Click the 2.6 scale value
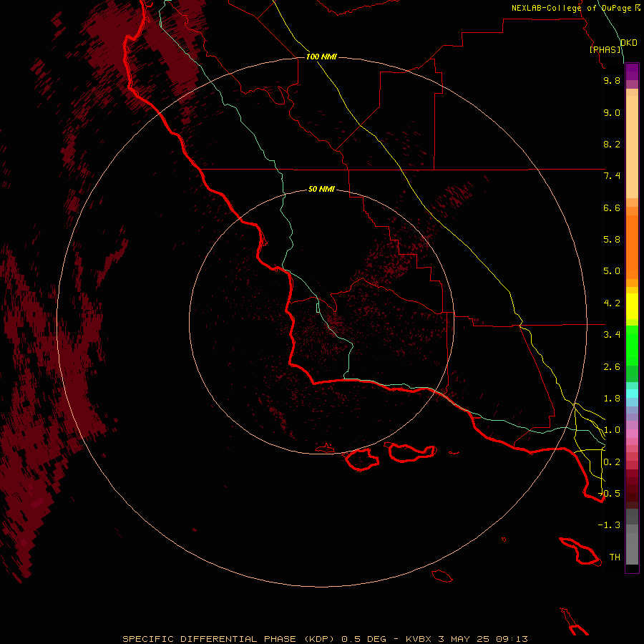 612,367
